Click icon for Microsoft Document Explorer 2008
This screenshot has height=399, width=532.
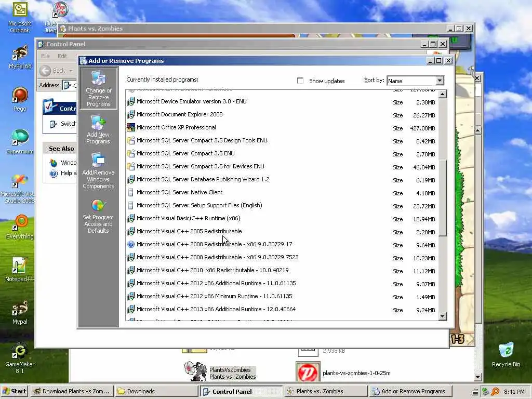click(x=130, y=114)
